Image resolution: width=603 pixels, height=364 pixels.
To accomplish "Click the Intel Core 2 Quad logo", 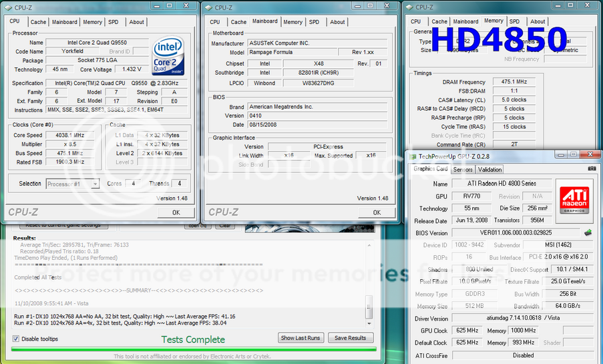I will pos(168,55).
